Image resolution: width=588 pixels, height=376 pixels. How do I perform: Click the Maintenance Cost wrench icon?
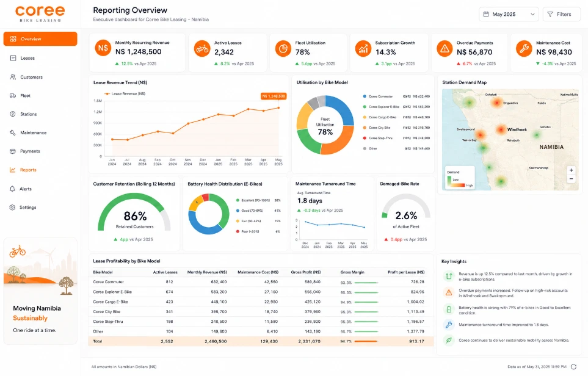tap(524, 49)
